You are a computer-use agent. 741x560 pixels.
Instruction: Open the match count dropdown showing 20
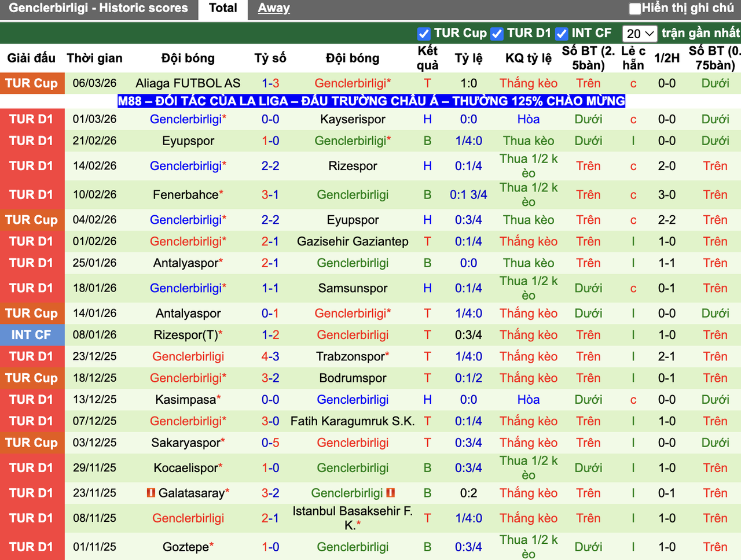[639, 34]
